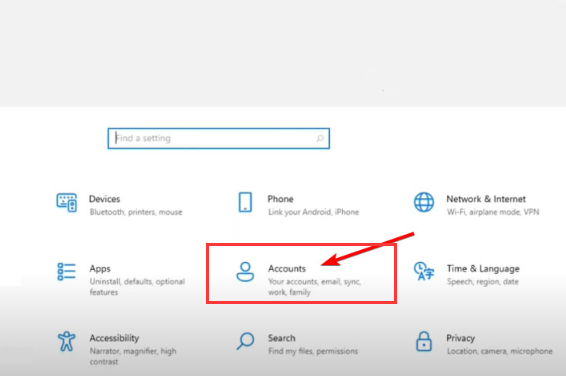Viewport: 566px width, 376px height.
Task: Focus the Find a setting search field
Action: coord(219,138)
